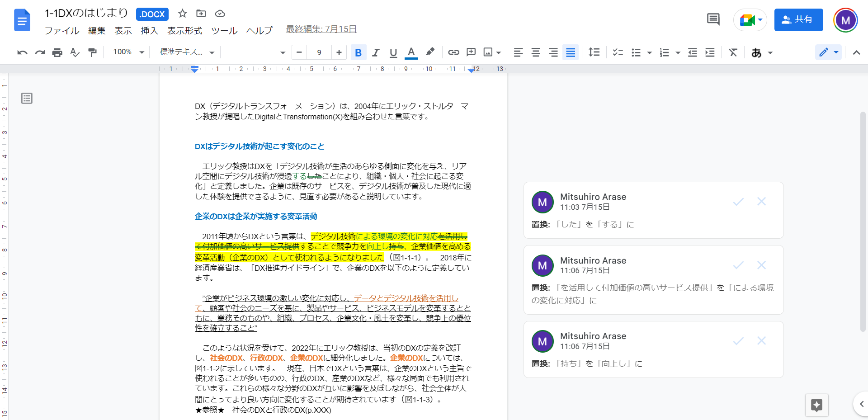Open the 標準テキスト style dropdown
Image resolution: width=868 pixels, height=420 pixels.
(187, 52)
